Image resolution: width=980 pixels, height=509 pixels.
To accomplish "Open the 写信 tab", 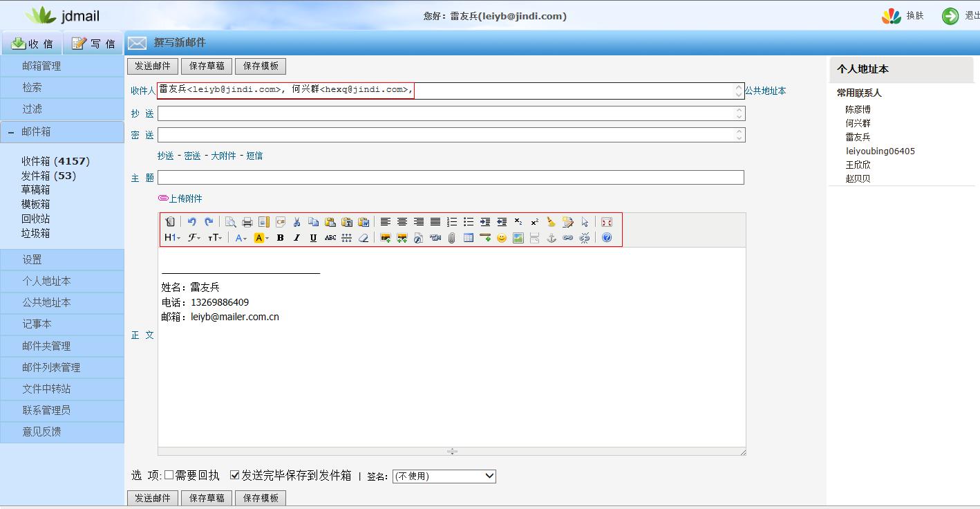I will pyautogui.click(x=93, y=43).
